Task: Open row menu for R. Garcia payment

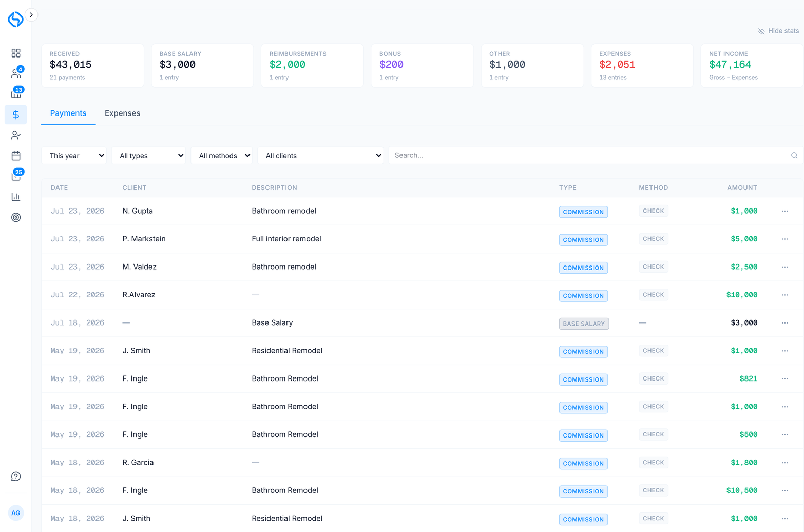Action: coord(785,463)
